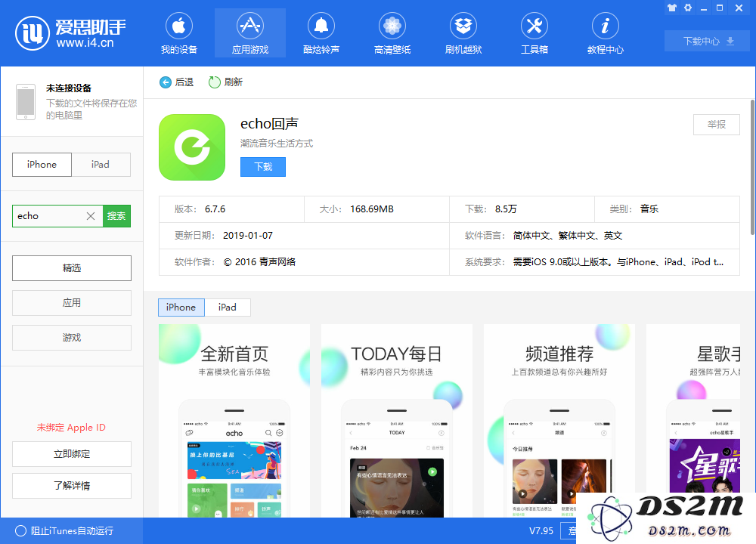
Task: Download the echo回声 app
Action: [263, 167]
